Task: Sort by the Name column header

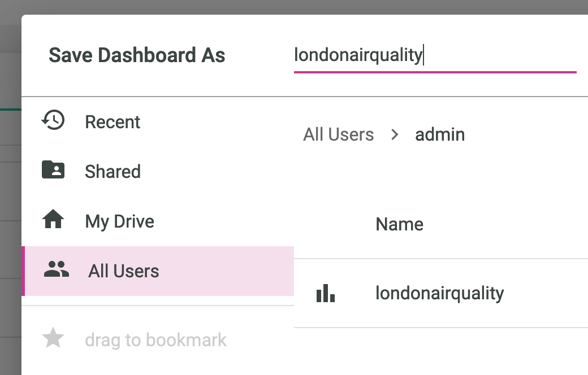Action: pyautogui.click(x=399, y=224)
